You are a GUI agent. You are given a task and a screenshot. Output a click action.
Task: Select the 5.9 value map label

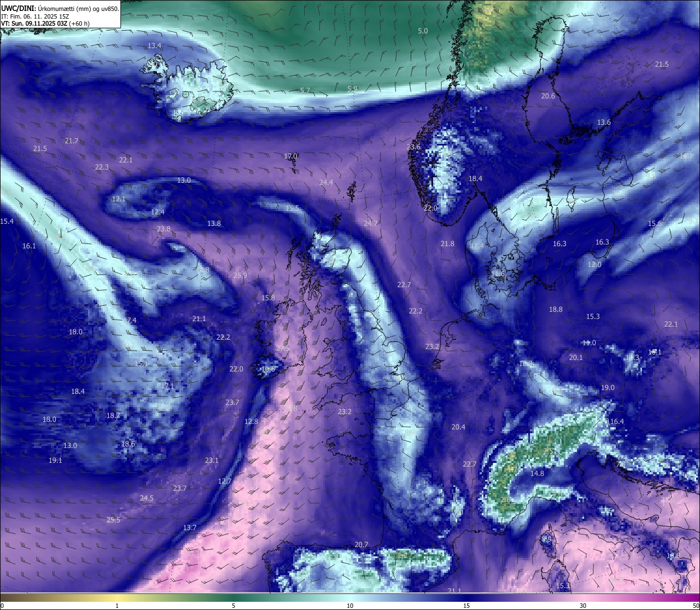(353, 89)
